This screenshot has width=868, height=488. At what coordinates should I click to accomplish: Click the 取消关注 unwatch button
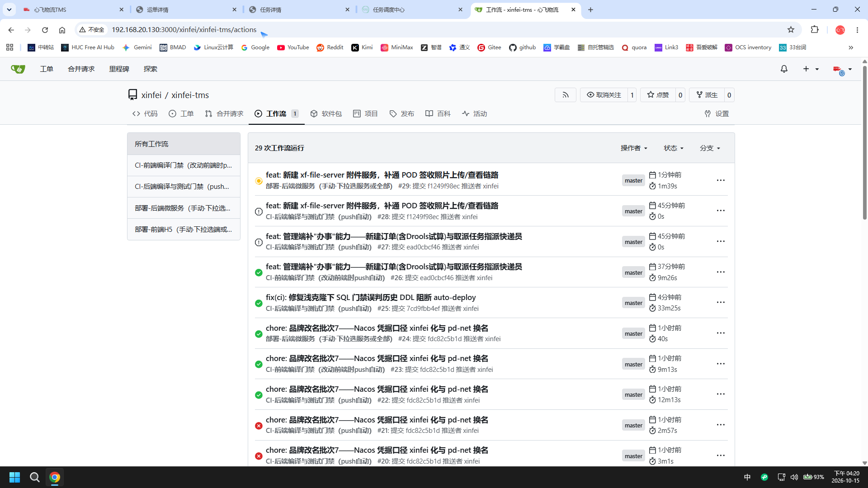tap(604, 95)
